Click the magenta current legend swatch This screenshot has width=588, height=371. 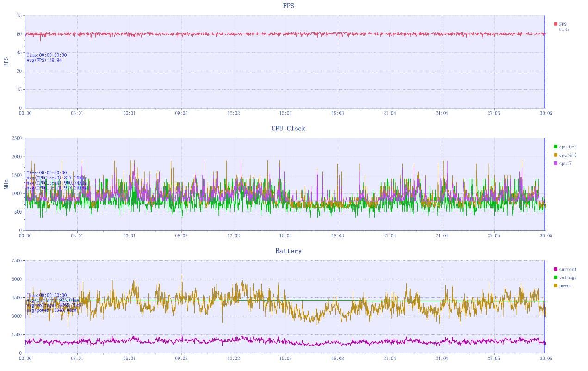click(556, 269)
